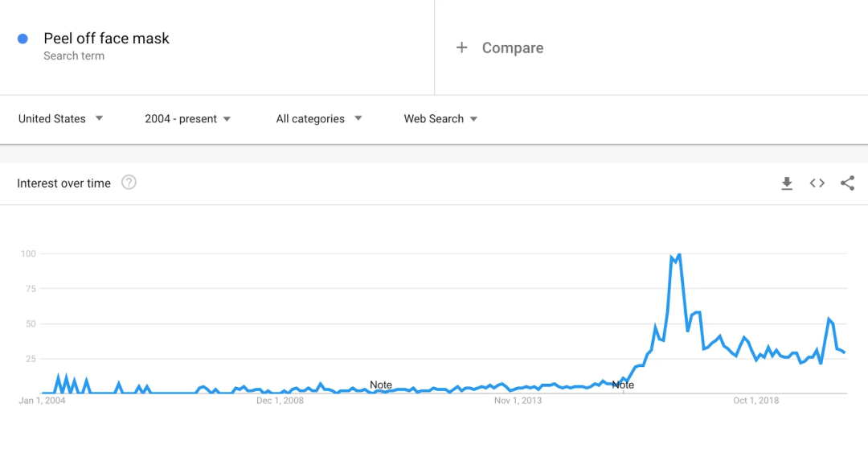Open the 2004 - present time range dropdown
Screen dimensions: 868x457
pos(187,118)
